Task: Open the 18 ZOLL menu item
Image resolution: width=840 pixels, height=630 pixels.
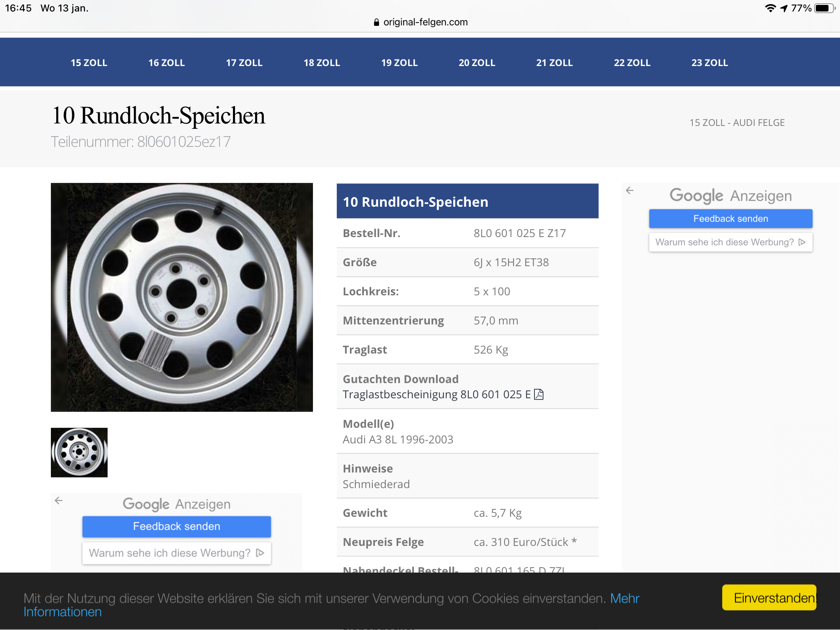Action: click(x=322, y=63)
